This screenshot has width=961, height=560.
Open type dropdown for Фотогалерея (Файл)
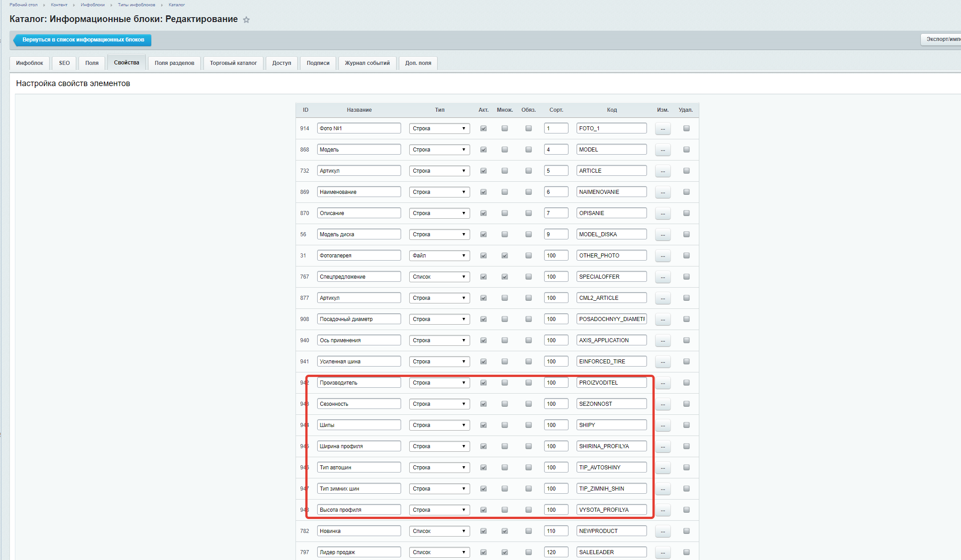coord(439,256)
